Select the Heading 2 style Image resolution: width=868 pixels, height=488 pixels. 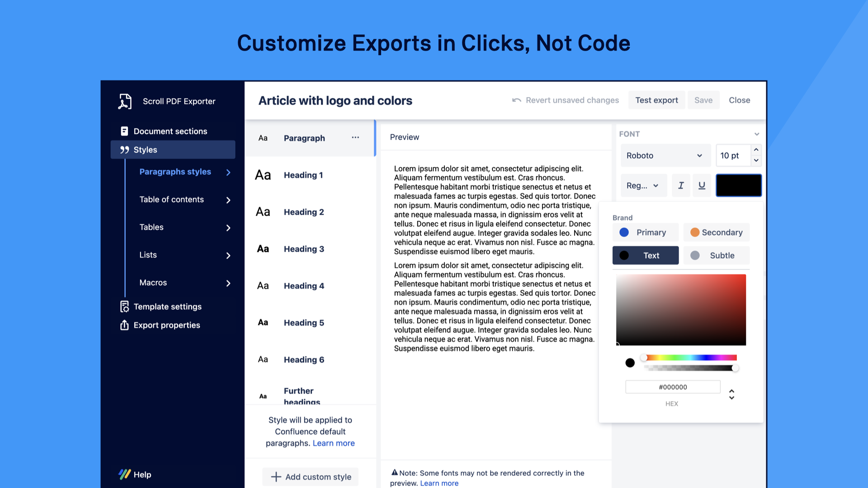coord(304,212)
